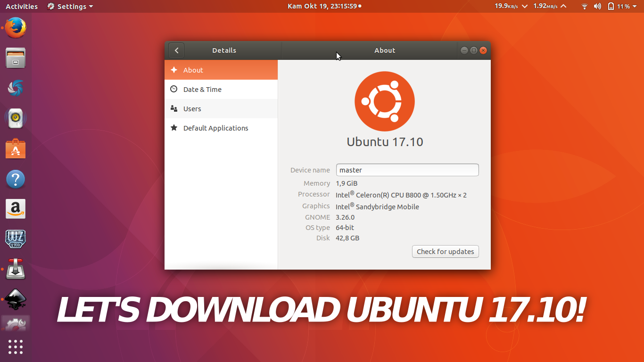This screenshot has width=644, height=362.
Task: Open the volume speaker indicator
Action: pyautogui.click(x=597, y=6)
